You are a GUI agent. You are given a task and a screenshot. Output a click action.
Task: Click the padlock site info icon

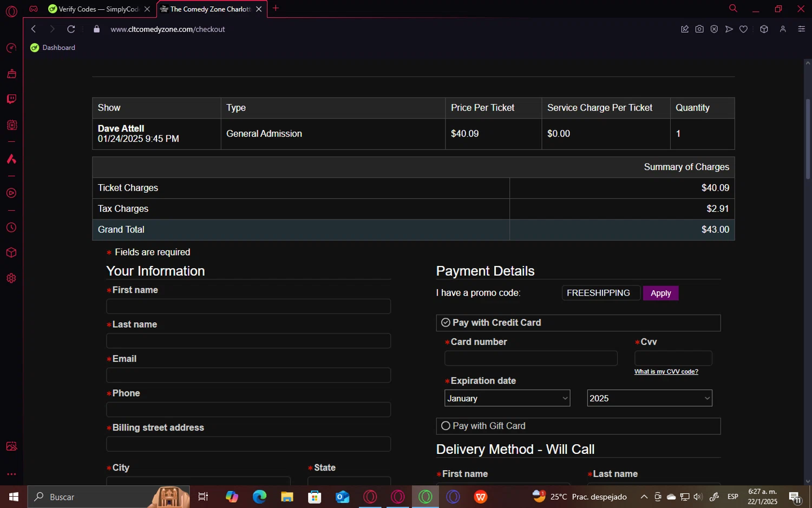point(97,29)
